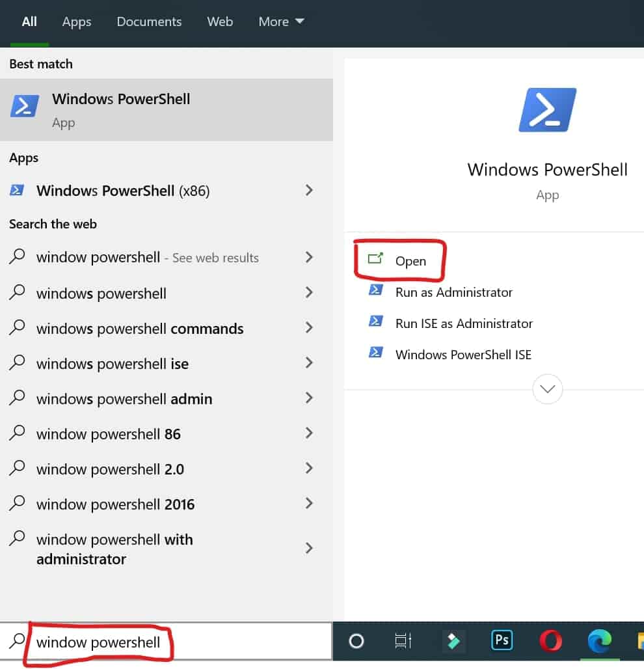
Task: Open Cortana circle in taskbar
Action: click(356, 641)
